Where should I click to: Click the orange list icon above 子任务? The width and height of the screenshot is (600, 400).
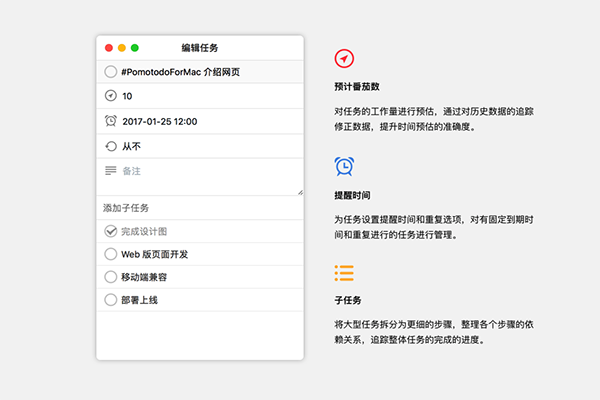pyautogui.click(x=344, y=273)
